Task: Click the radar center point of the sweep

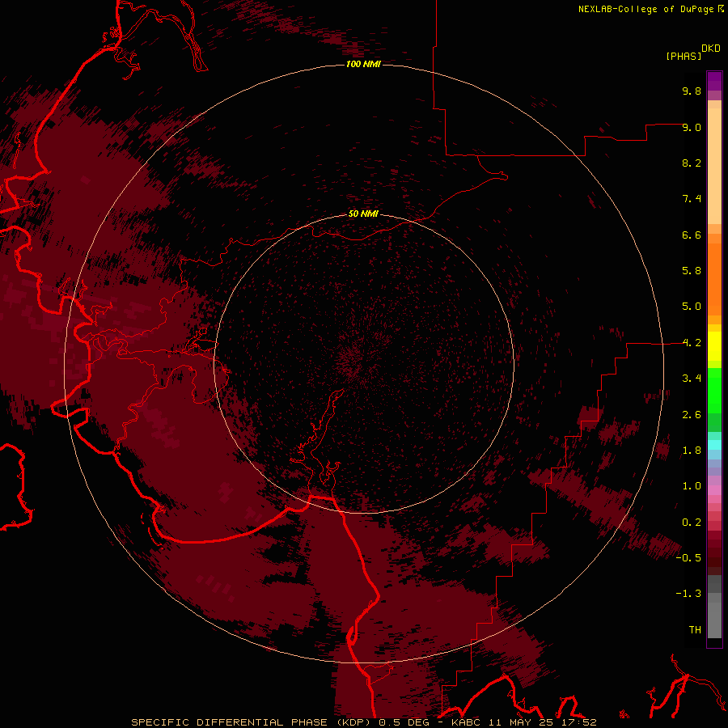Action: (x=364, y=364)
